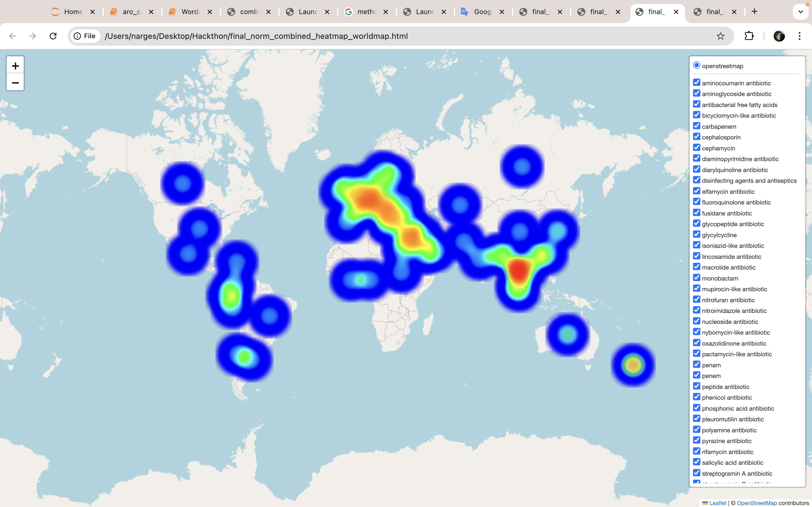Image resolution: width=812 pixels, height=507 pixels.
Task: Open the Chrome three-dot menu
Action: 799,36
